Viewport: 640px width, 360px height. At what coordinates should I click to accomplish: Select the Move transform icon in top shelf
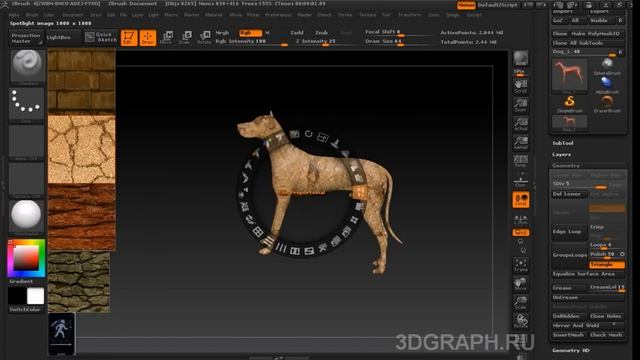click(166, 37)
